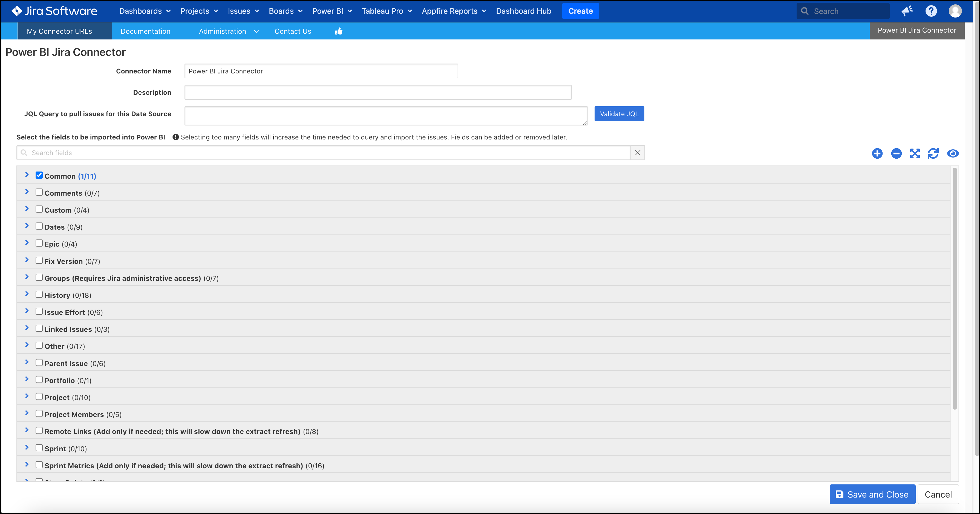Click the top Jira search box
The height and width of the screenshot is (514, 980).
click(x=843, y=11)
